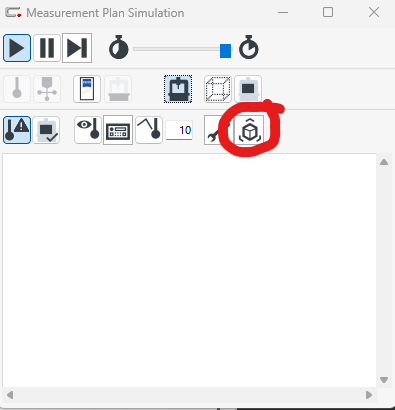The image size is (395, 410).
Task: Open the control panel console icon
Action: 118,130
